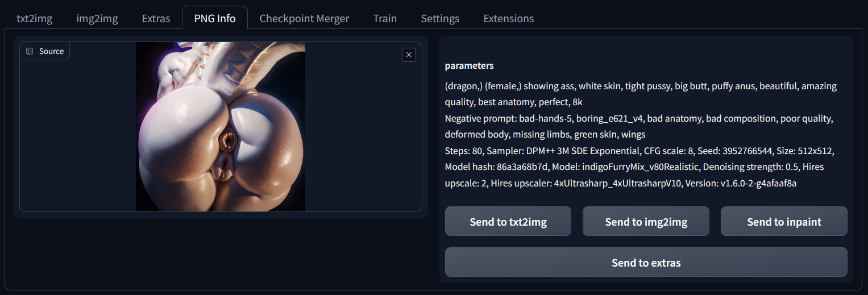Image resolution: width=868 pixels, height=295 pixels.
Task: Select the PNG Info tab
Action: [x=215, y=18]
